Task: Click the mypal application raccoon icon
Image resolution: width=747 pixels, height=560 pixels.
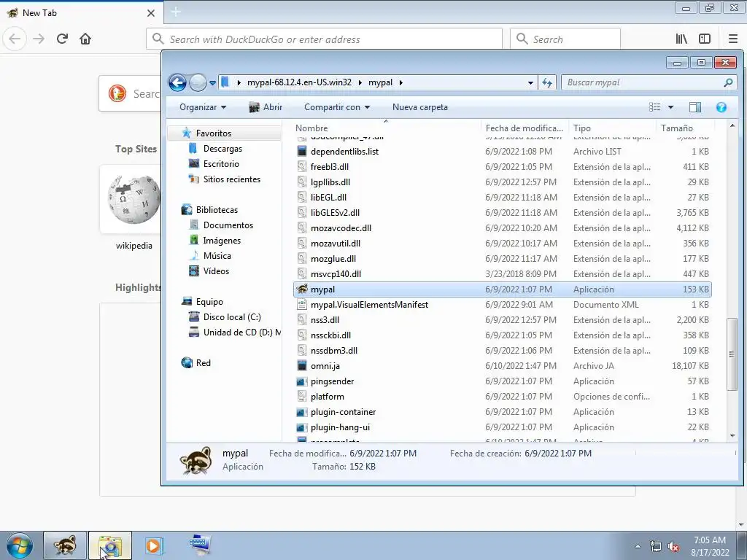Action: 301,289
